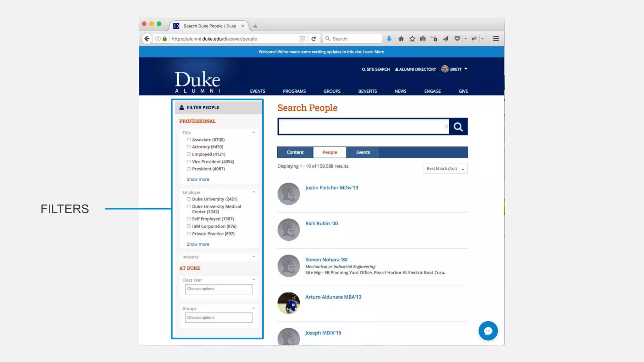Open the hamburger browser menu

click(496, 39)
